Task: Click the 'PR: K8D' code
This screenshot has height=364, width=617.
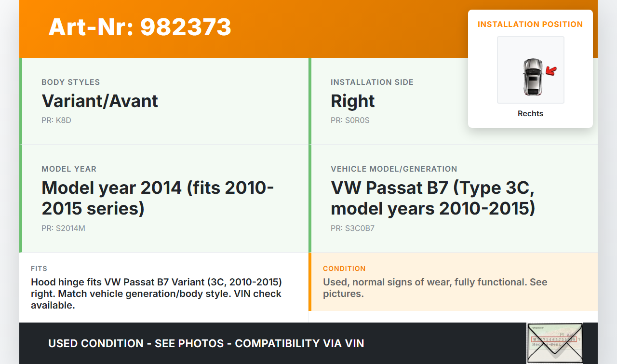Action: tap(56, 120)
